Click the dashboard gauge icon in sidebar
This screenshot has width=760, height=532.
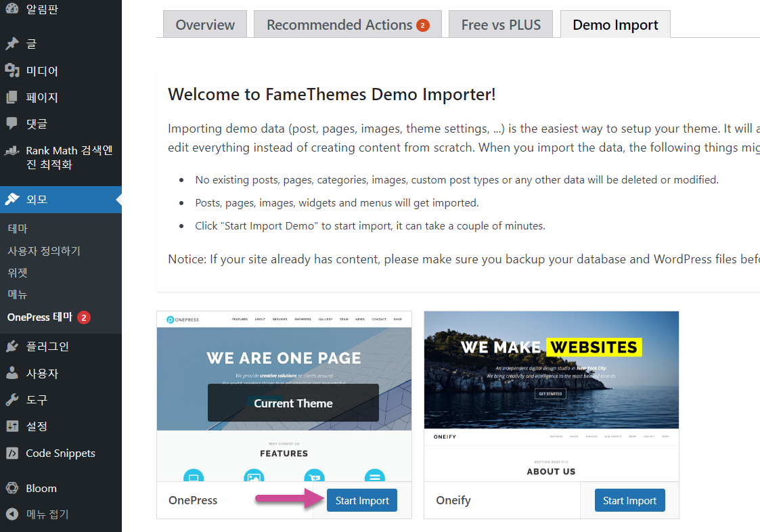click(x=12, y=7)
